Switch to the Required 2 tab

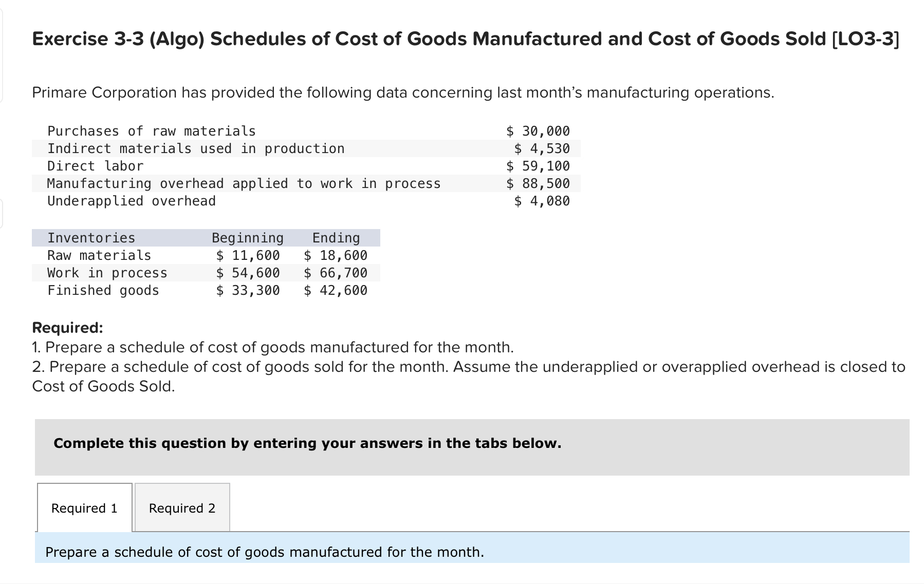pyautogui.click(x=181, y=508)
